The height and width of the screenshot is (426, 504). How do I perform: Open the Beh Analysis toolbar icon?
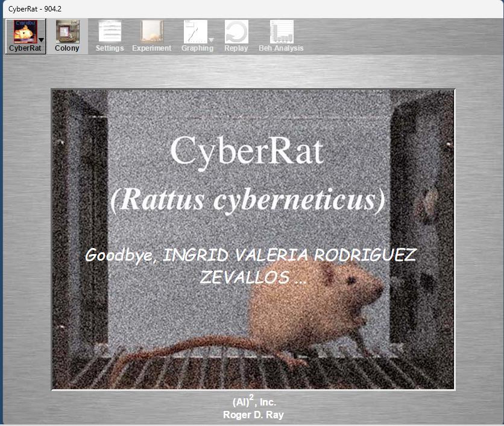pyautogui.click(x=282, y=31)
